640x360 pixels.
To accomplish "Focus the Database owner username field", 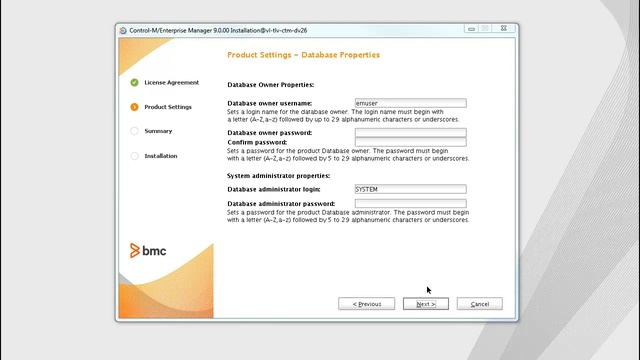I will tap(411, 103).
